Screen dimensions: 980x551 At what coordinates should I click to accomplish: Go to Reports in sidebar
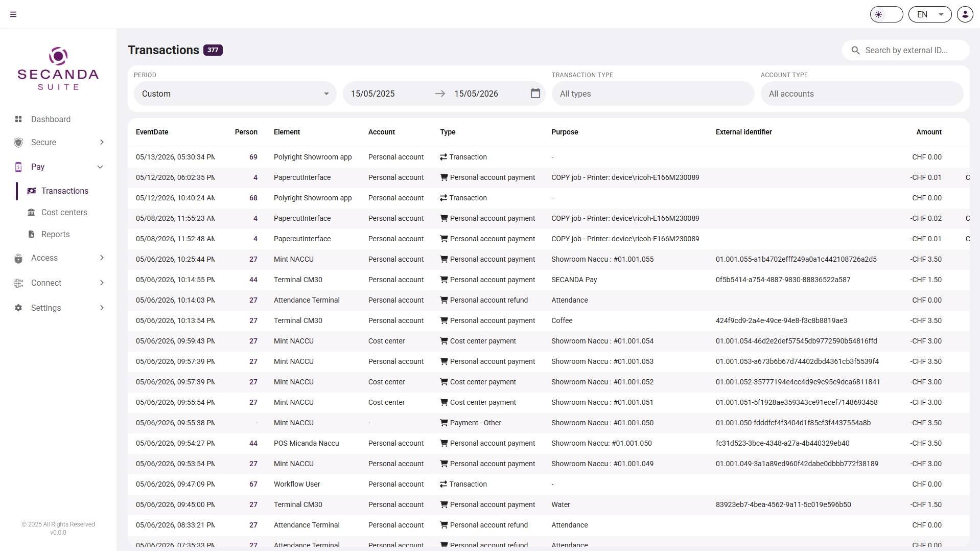(55, 234)
